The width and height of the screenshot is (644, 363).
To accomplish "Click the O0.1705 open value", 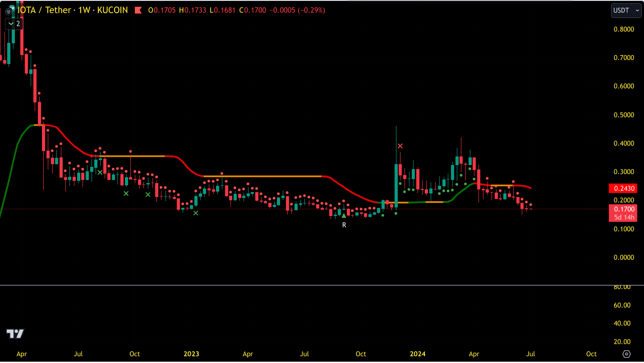I will (x=163, y=10).
